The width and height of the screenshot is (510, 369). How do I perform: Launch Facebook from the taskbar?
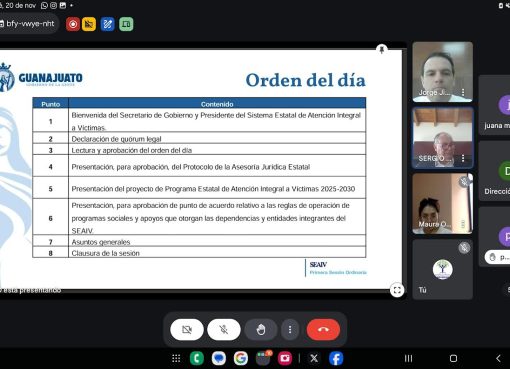tap(336, 359)
